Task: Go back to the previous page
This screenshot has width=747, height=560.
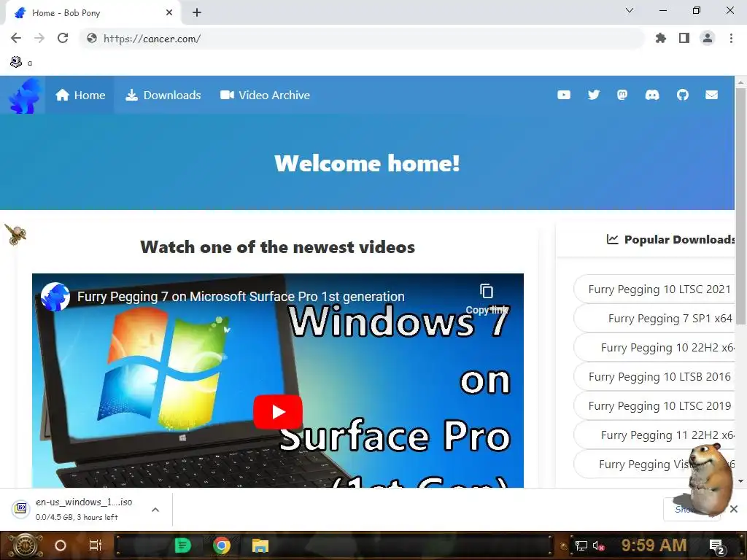Action: [16, 38]
